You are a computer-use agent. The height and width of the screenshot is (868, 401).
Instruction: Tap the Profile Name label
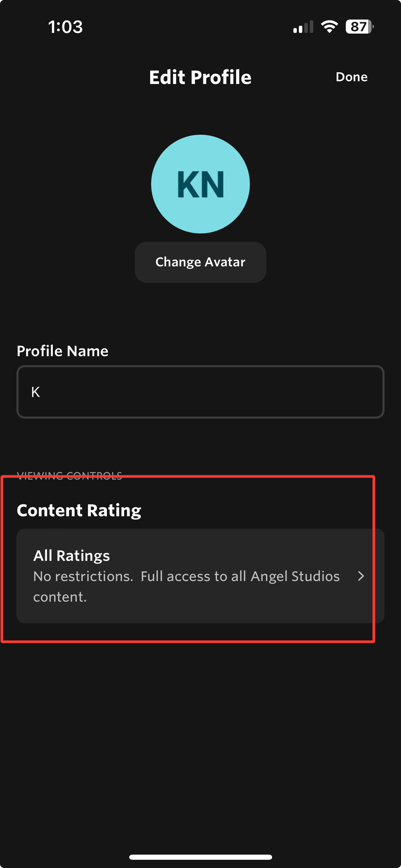[x=63, y=351]
